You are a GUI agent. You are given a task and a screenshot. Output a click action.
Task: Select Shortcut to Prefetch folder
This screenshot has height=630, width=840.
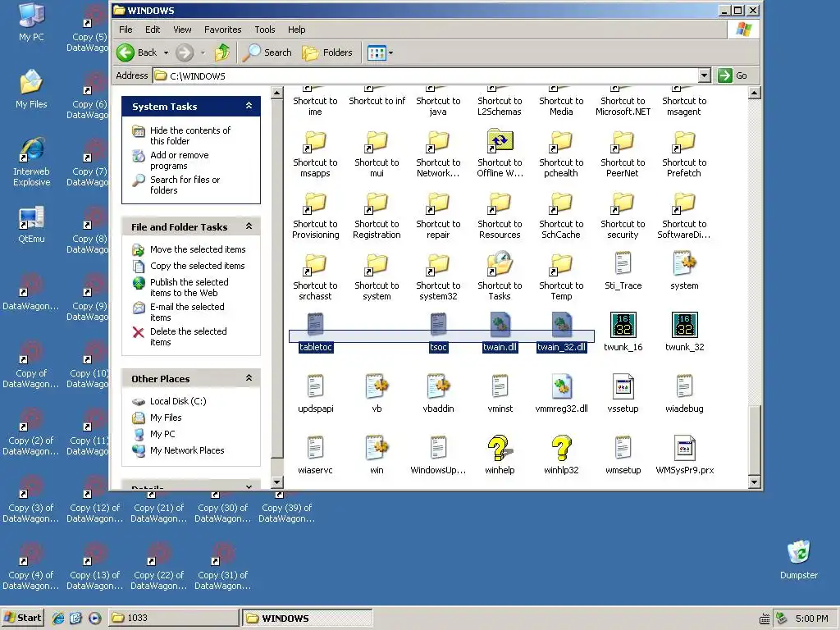(x=685, y=140)
